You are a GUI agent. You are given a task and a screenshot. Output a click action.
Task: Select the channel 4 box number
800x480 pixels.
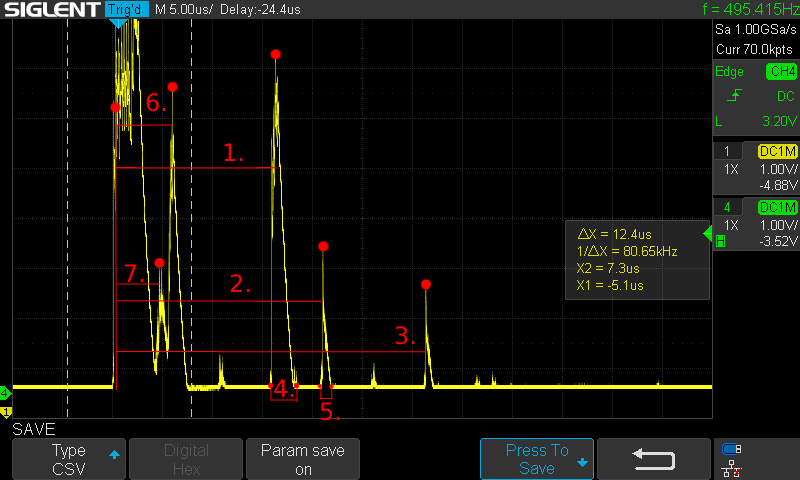(x=727, y=207)
